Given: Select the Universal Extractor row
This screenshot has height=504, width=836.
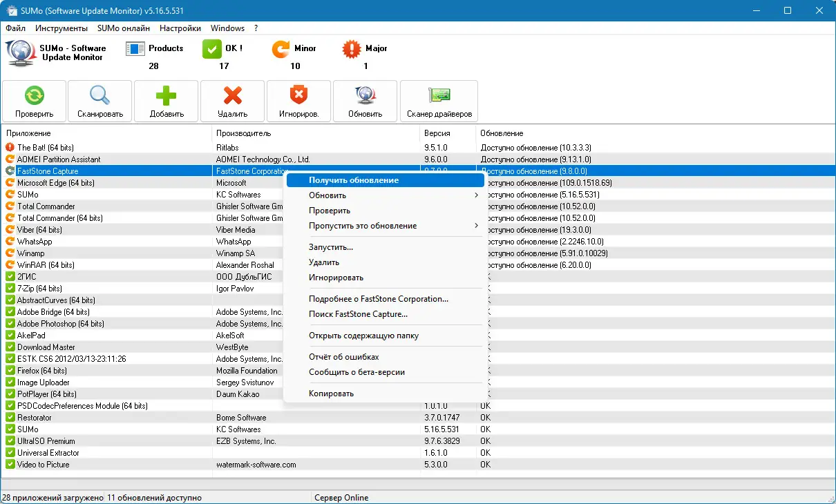Looking at the screenshot, I should pos(418,453).
